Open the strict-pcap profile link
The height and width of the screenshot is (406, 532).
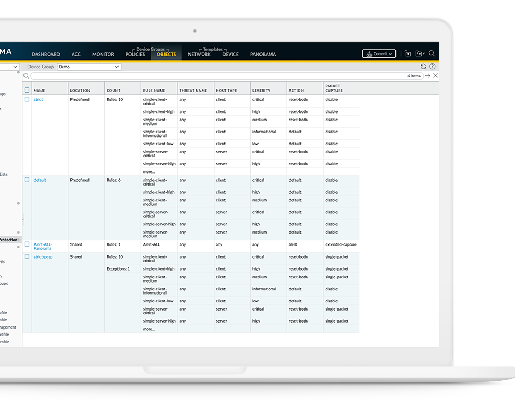pos(43,257)
